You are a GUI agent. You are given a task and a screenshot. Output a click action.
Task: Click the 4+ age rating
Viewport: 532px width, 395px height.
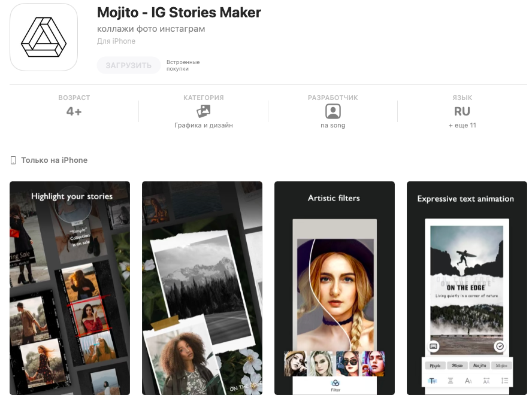tap(74, 111)
